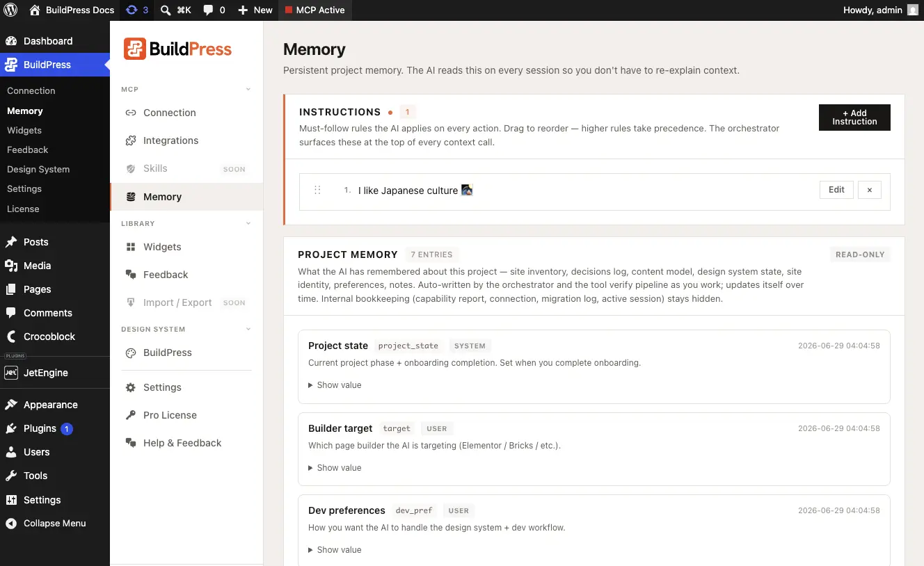
Task: Click the Plugins update count badge
Action: [x=67, y=429]
